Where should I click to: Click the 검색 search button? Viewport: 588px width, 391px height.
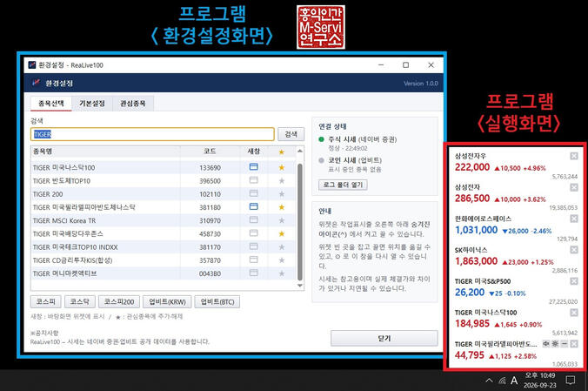point(291,134)
